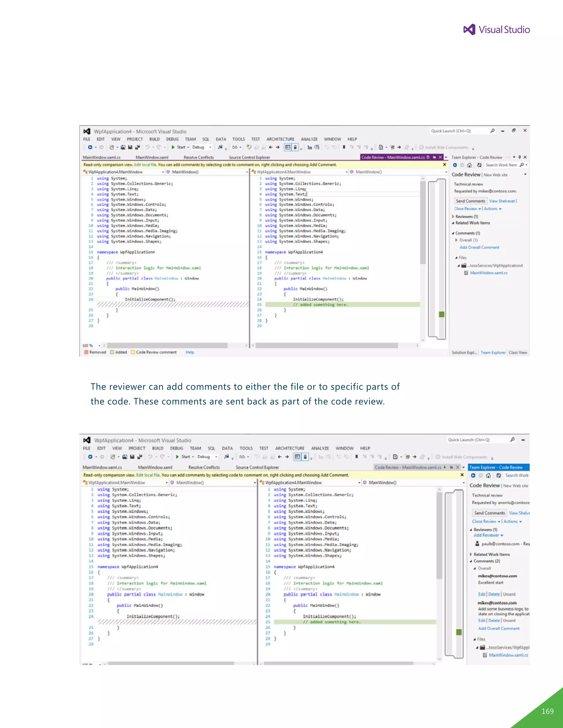Click Quick Launch magnifier icon in upper screenshot
The image size is (563, 728).
pos(492,131)
